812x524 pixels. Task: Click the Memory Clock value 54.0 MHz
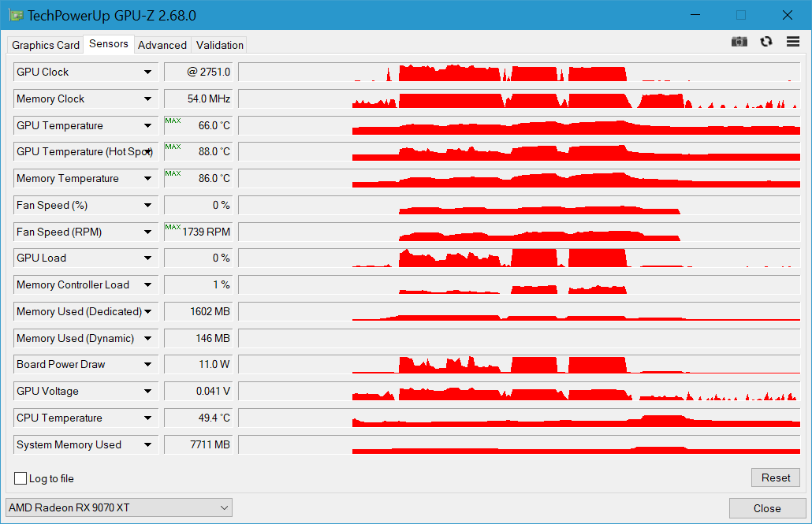coord(198,99)
